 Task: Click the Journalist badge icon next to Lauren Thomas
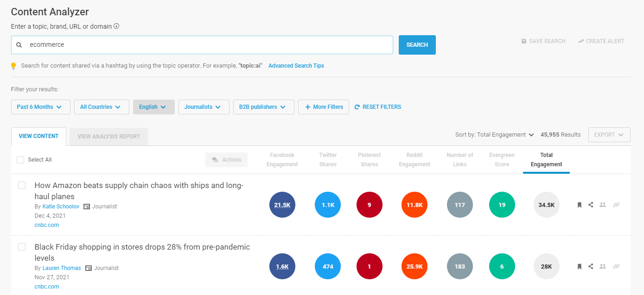[89, 268]
